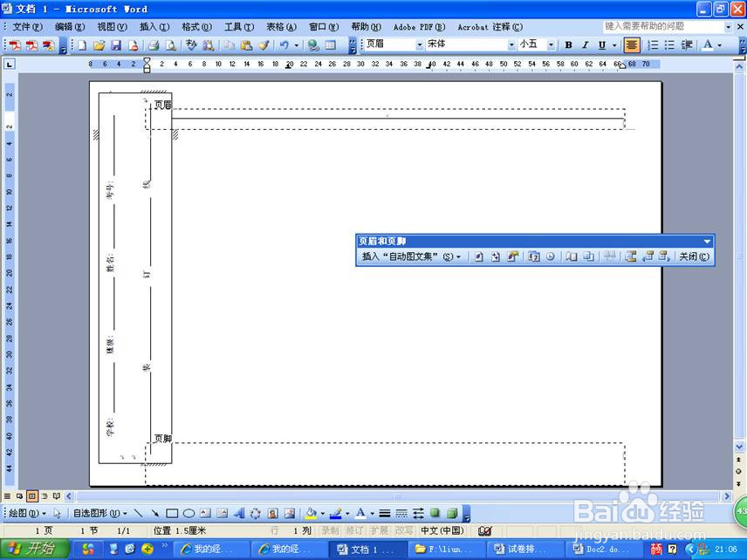Print the document using the printer icon
The image size is (747, 560).
154,45
